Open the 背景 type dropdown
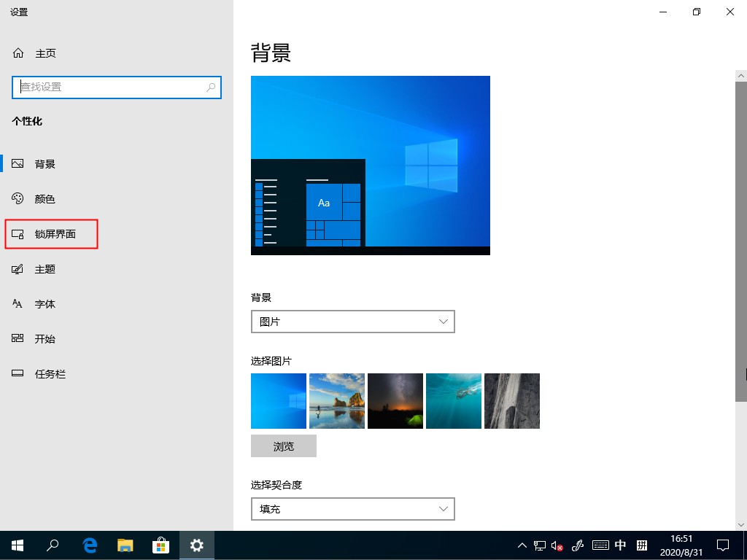 click(x=352, y=321)
